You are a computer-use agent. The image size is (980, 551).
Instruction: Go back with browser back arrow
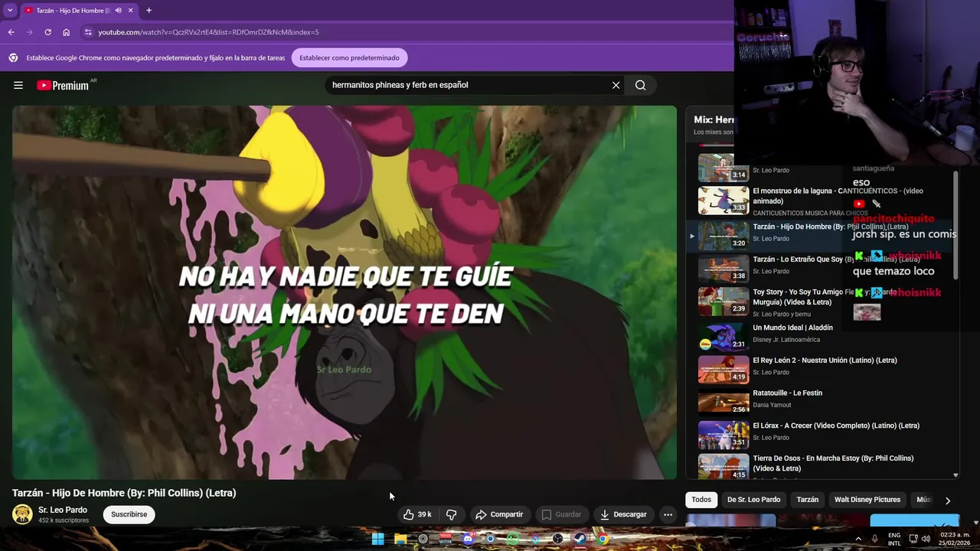[11, 32]
